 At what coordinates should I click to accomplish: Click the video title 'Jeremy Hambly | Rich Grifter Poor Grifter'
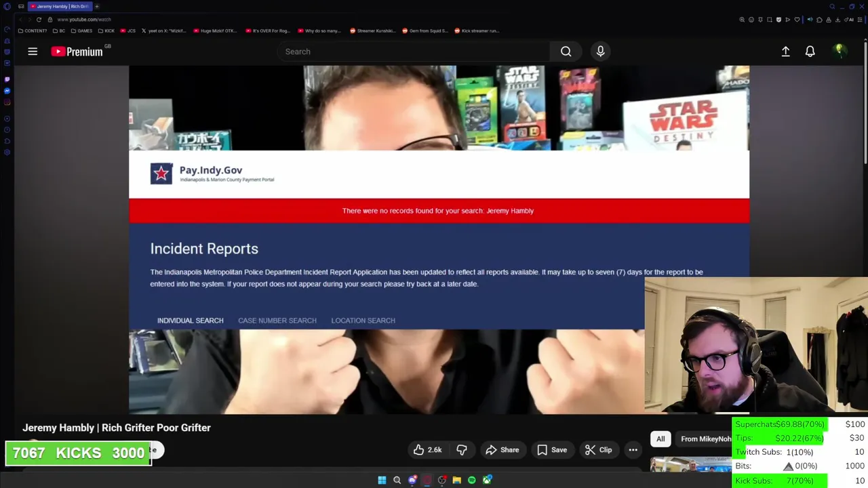(x=117, y=428)
